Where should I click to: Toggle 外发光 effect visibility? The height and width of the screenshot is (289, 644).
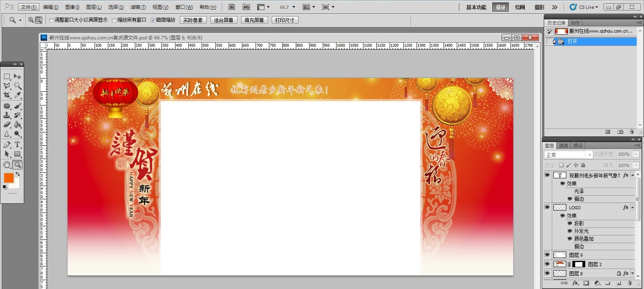[570, 231]
